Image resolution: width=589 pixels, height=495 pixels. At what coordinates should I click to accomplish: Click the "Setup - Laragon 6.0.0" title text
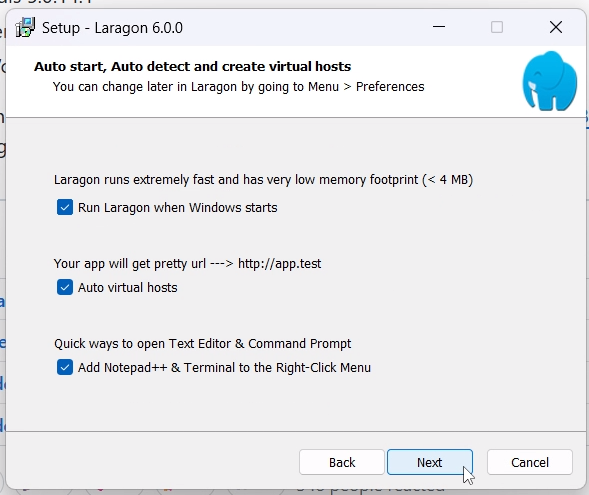pyautogui.click(x=112, y=28)
